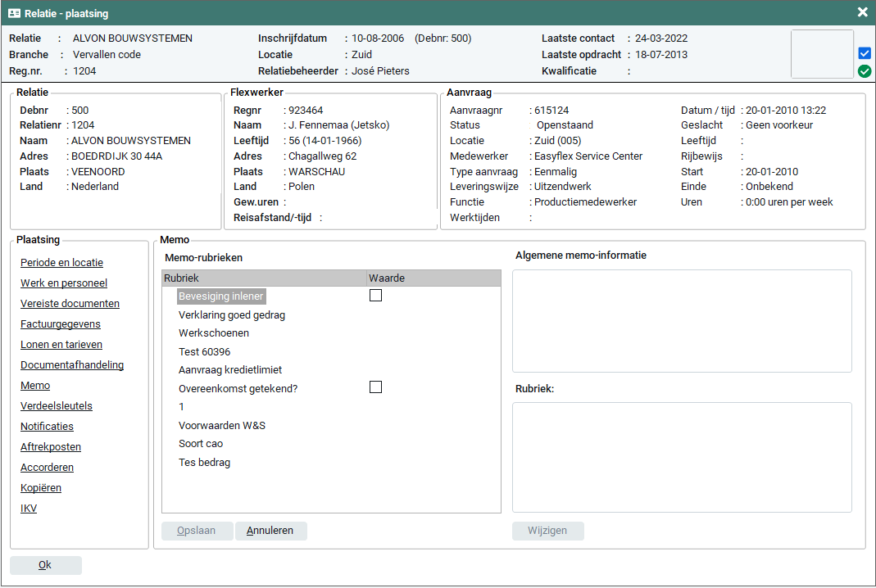
Task: Open the Verdeelsleutels section
Action: (57, 406)
